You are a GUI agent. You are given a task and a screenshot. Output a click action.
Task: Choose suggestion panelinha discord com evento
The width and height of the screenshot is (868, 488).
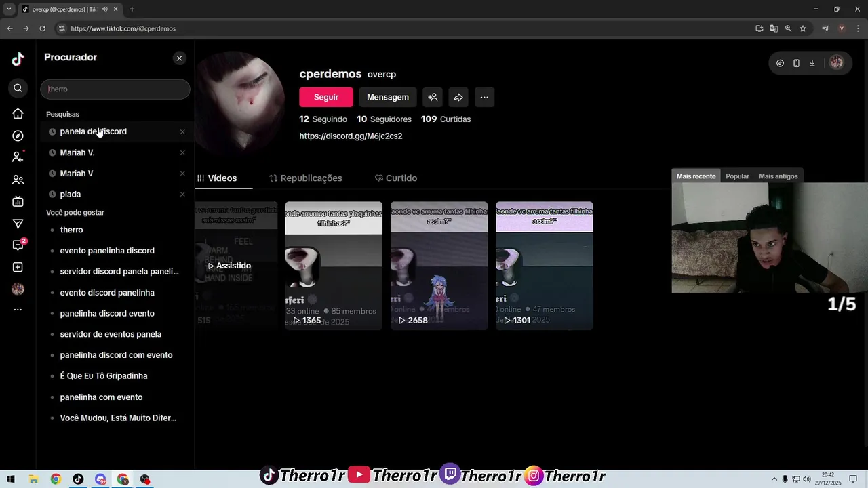point(116,355)
